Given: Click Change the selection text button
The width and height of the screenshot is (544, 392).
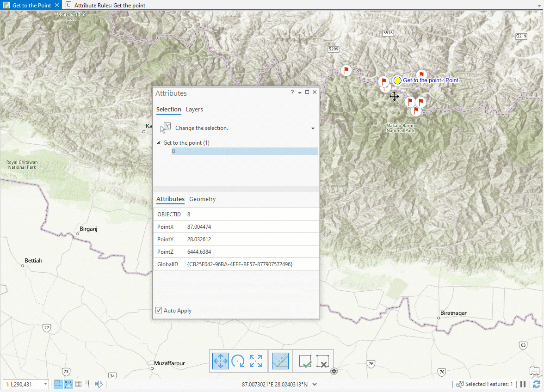Looking at the screenshot, I should [202, 128].
